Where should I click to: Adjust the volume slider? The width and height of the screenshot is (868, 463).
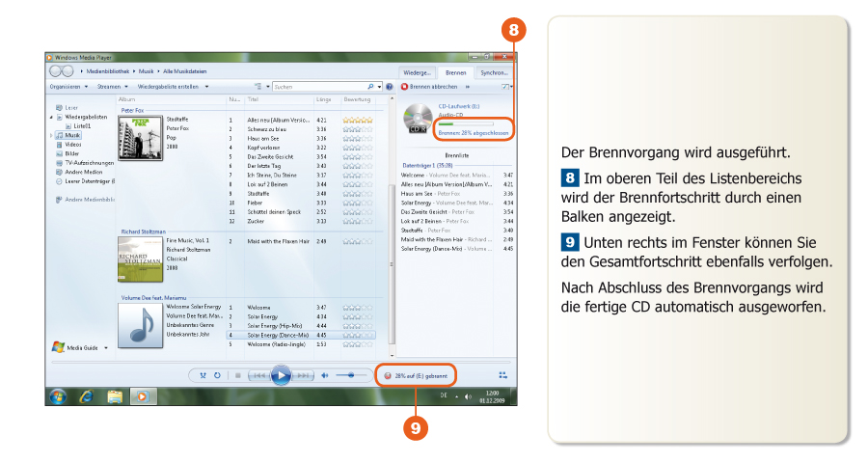[x=350, y=375]
